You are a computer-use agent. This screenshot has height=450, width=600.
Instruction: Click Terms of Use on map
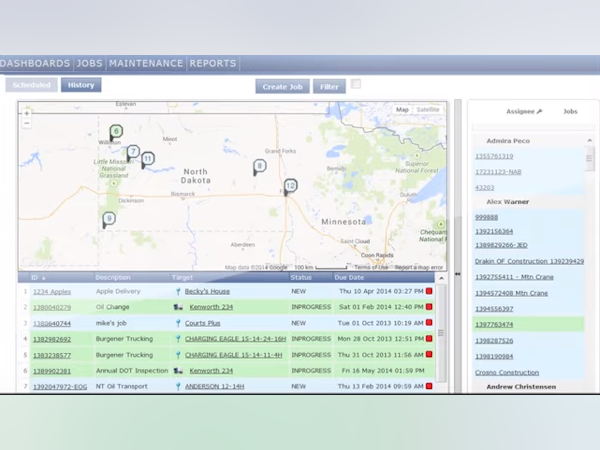[371, 267]
